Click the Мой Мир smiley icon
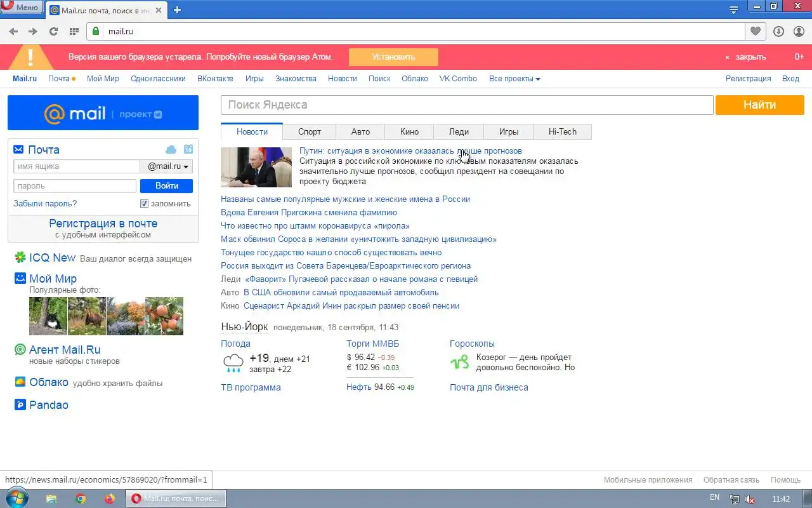Image resolution: width=812 pixels, height=508 pixels. point(20,278)
